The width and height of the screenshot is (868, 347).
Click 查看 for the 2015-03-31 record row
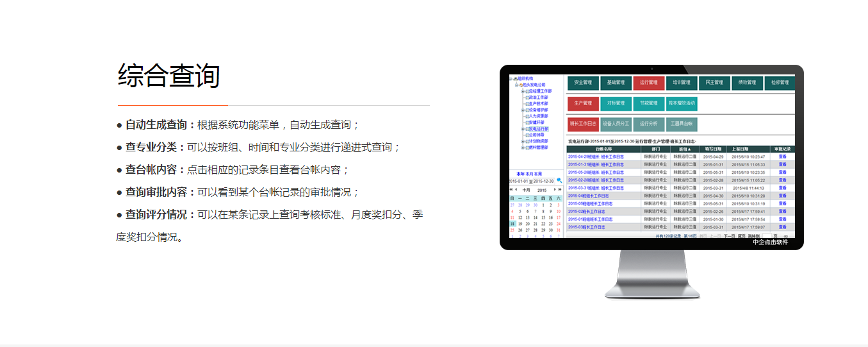click(x=782, y=188)
